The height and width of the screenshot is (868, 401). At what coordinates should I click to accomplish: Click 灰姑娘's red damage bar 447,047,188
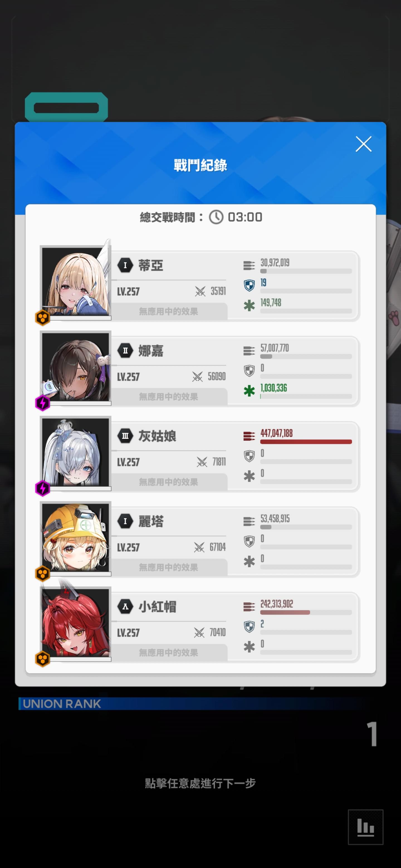(306, 442)
